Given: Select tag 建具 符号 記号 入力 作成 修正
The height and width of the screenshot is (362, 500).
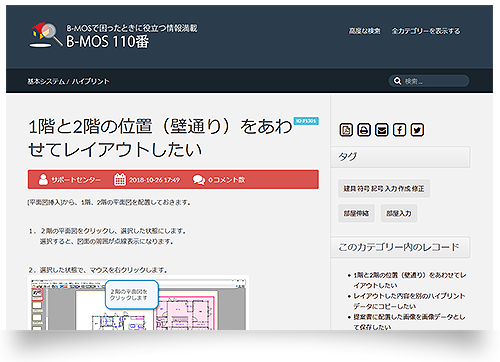Looking at the screenshot, I should coord(384,189).
